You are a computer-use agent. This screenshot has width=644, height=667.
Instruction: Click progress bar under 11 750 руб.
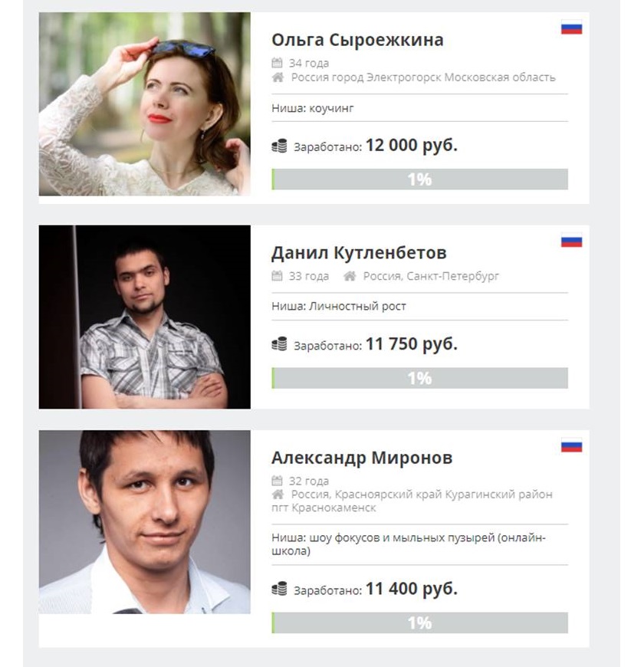tap(419, 378)
